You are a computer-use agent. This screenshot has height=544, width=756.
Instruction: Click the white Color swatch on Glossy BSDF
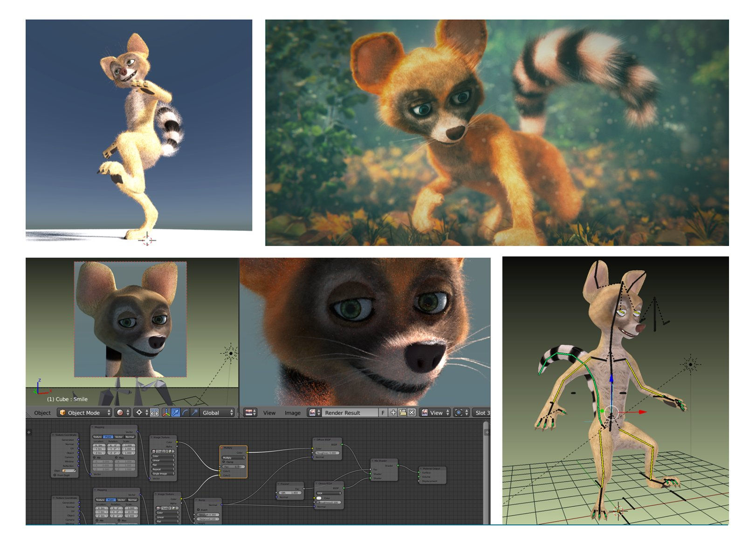coord(319,498)
